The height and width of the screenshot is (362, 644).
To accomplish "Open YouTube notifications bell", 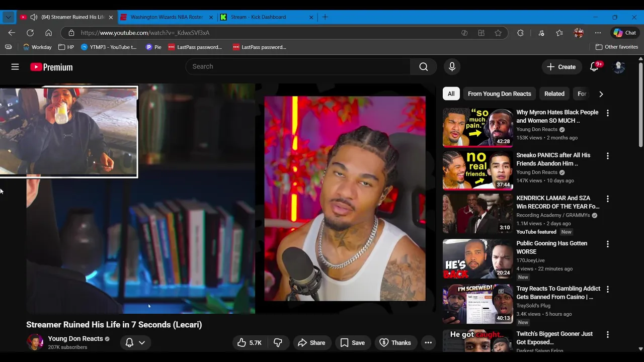I will pyautogui.click(x=594, y=67).
